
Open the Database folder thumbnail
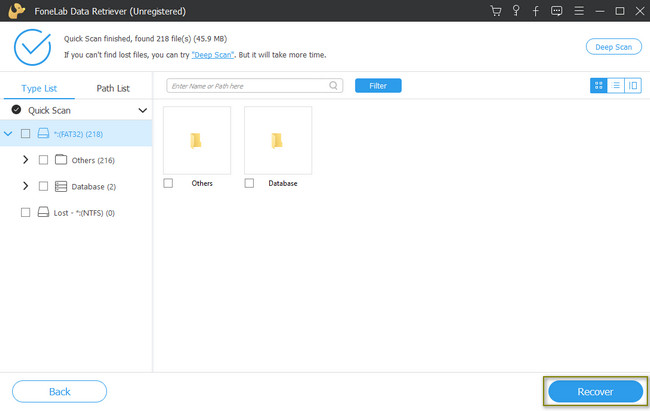pyautogui.click(x=278, y=140)
